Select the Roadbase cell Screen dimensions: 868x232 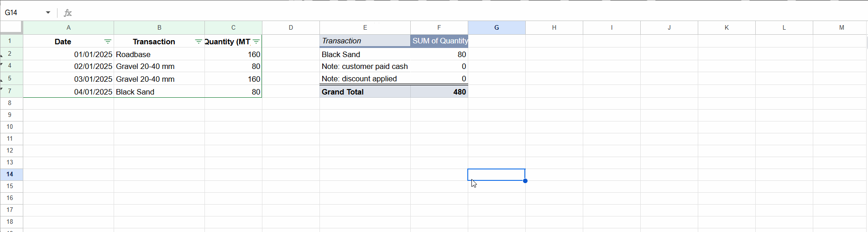click(x=159, y=54)
